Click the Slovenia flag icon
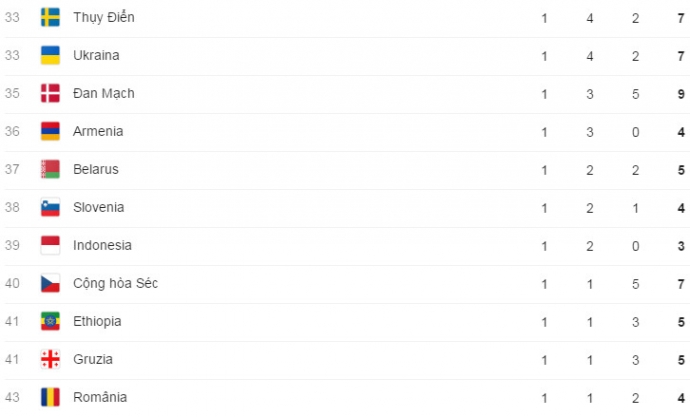The width and height of the screenshot is (690, 417). pos(50,208)
